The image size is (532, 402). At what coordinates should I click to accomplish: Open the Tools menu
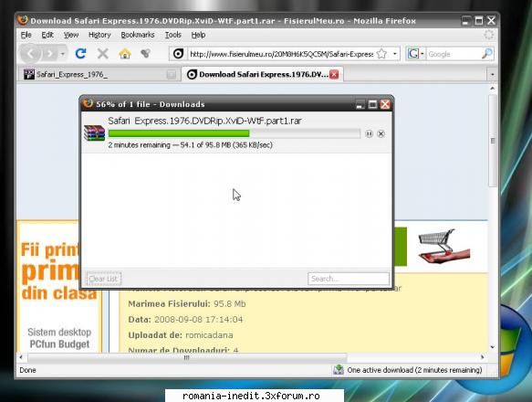tap(172, 35)
